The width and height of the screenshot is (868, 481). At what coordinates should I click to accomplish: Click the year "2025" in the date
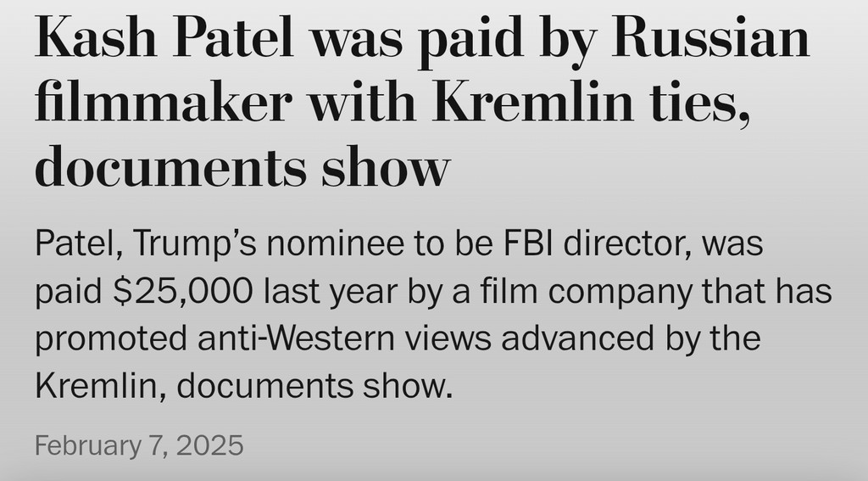(209, 444)
